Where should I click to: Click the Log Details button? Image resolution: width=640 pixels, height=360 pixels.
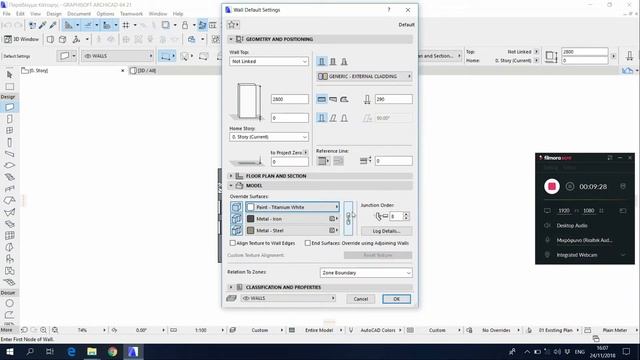386,231
